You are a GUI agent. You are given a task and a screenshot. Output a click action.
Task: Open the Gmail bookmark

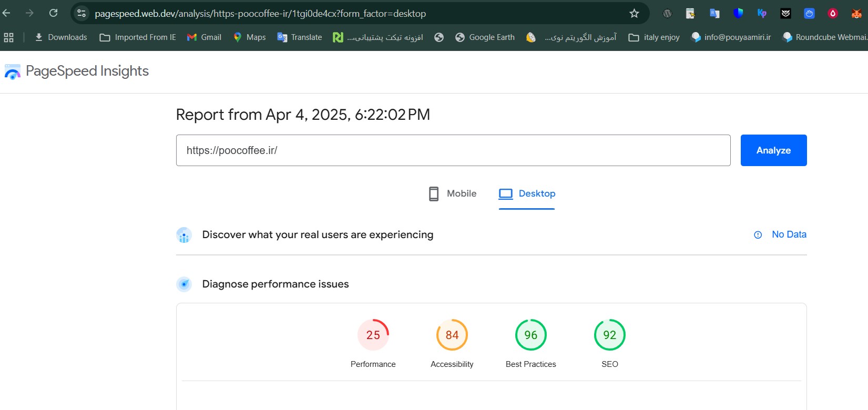click(x=204, y=37)
